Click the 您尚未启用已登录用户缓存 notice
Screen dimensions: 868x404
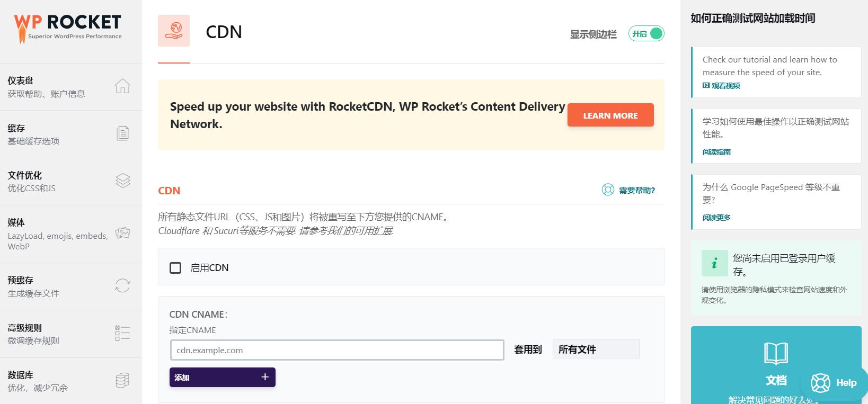tap(776, 278)
